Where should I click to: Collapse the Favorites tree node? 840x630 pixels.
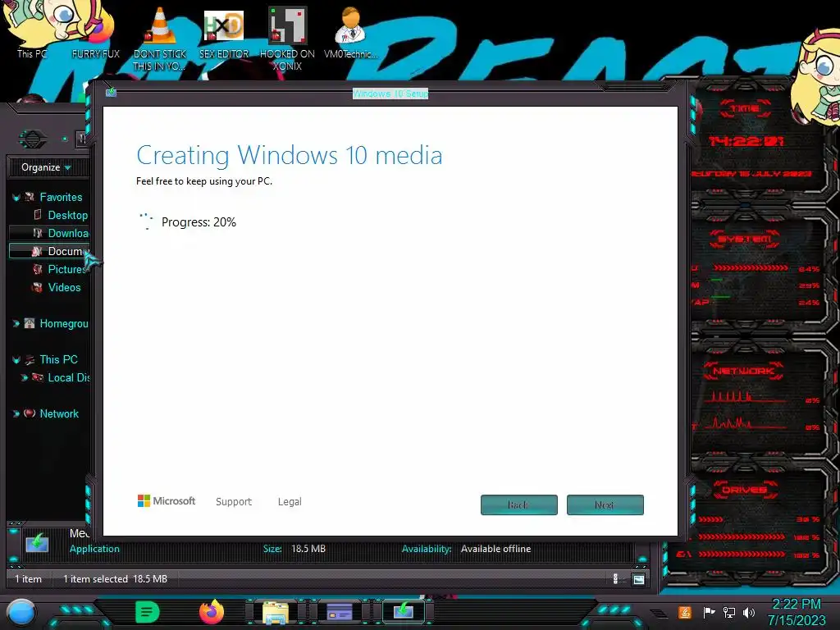coord(16,198)
